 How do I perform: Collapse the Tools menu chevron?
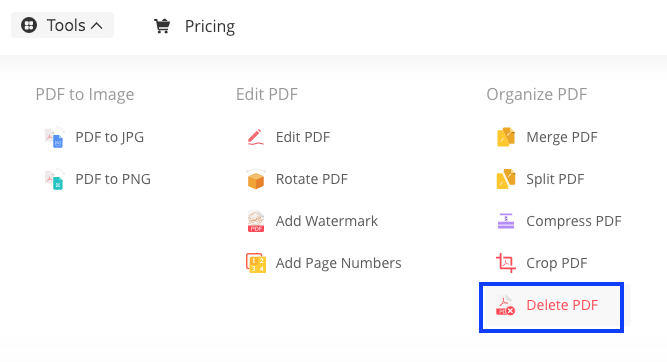(x=97, y=26)
